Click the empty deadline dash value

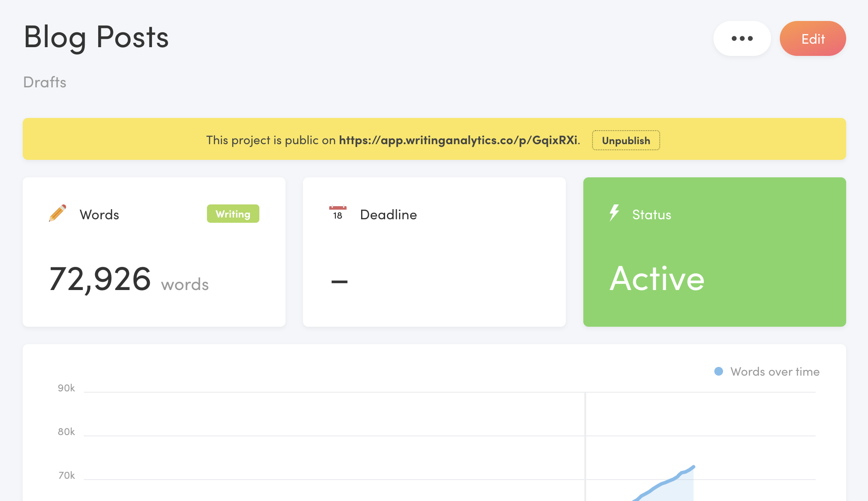click(x=339, y=282)
